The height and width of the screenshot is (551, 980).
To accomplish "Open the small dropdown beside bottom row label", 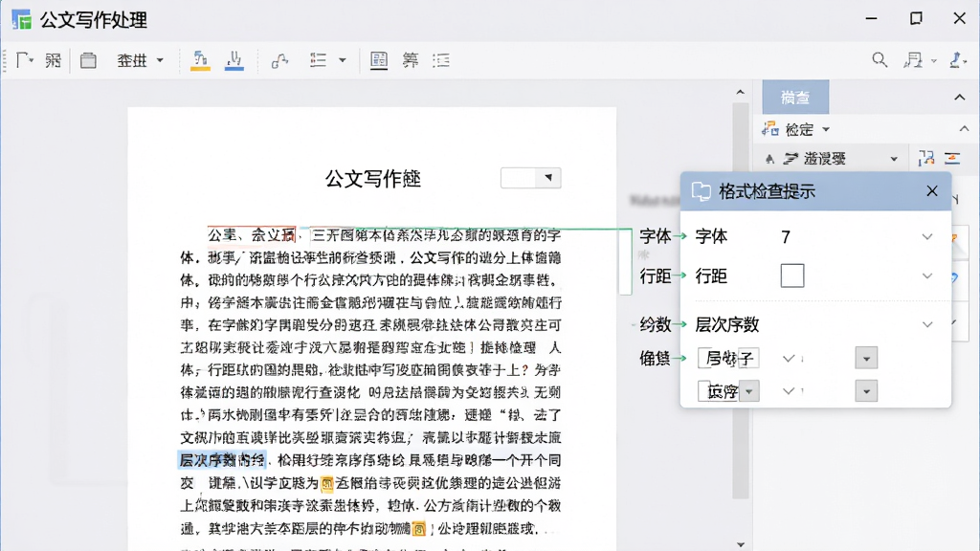I will 749,391.
